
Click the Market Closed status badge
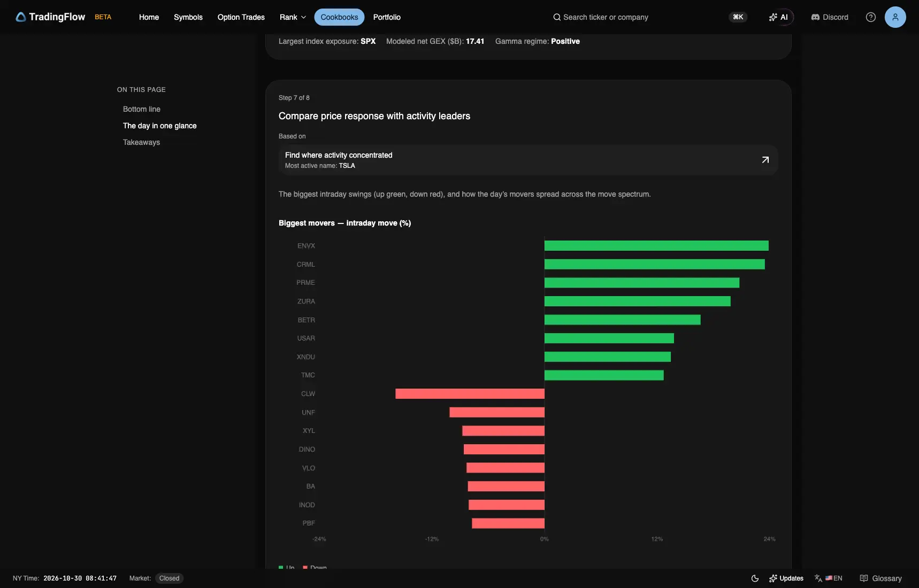[x=169, y=578]
